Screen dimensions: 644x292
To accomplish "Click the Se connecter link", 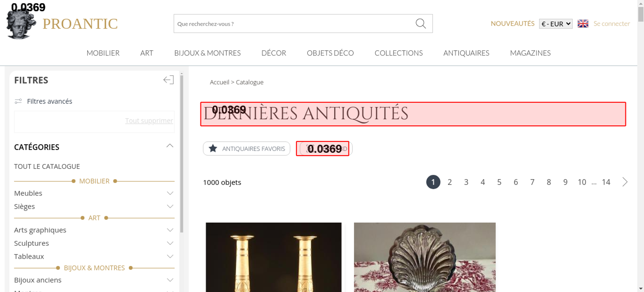I will [611, 23].
